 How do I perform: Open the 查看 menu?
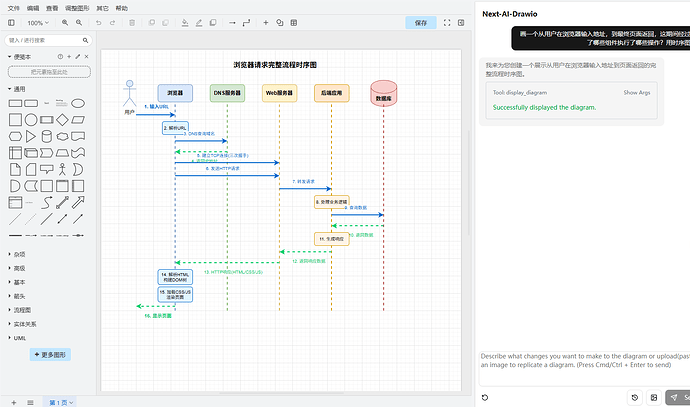pos(52,8)
